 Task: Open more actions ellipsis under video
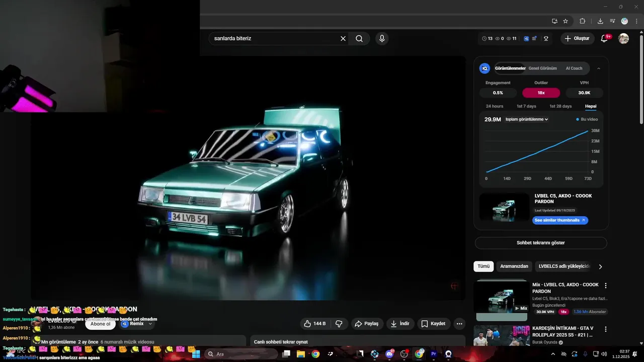[459, 323]
